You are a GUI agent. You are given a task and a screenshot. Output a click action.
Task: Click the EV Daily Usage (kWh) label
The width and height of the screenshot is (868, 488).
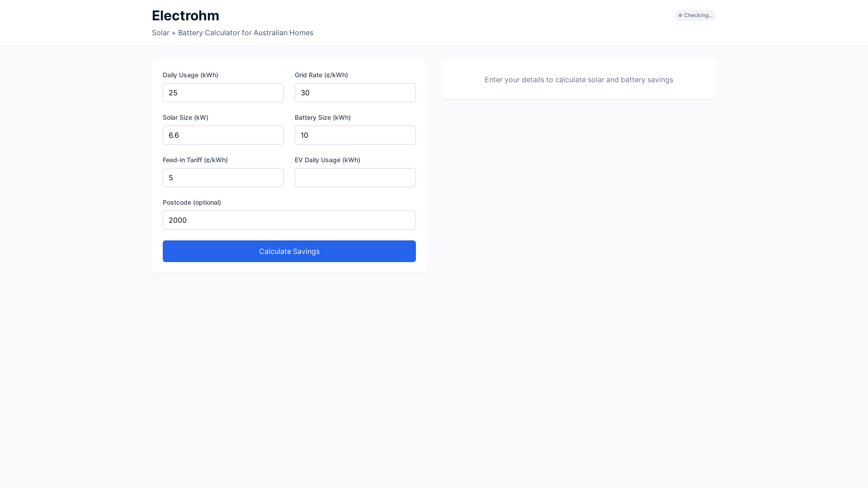point(327,160)
